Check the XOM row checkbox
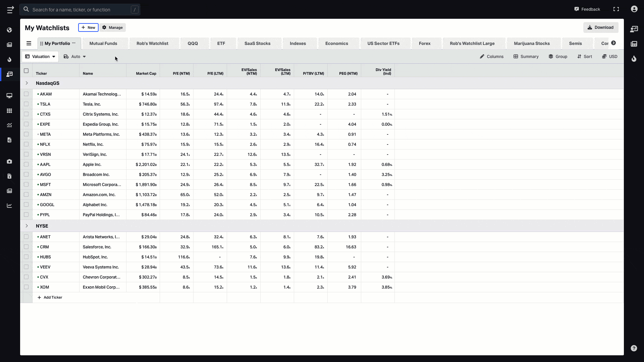The image size is (644, 362). (26, 287)
